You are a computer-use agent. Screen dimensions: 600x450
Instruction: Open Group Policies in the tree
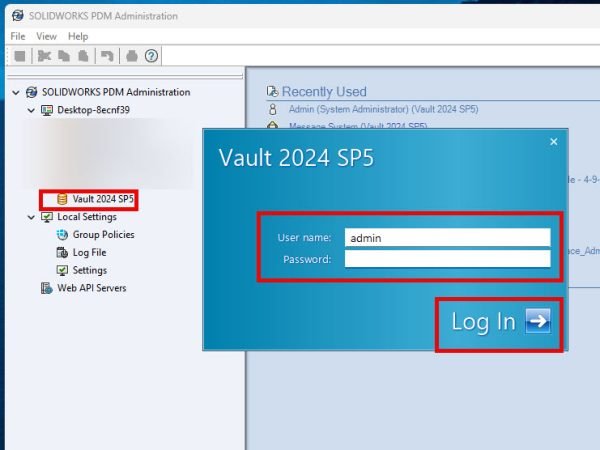pyautogui.click(x=103, y=235)
